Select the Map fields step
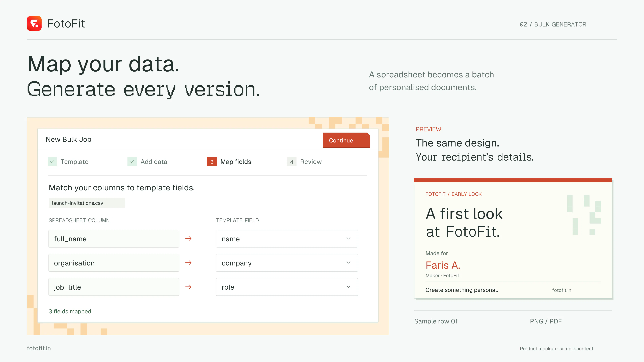644x362 pixels. pos(229,162)
